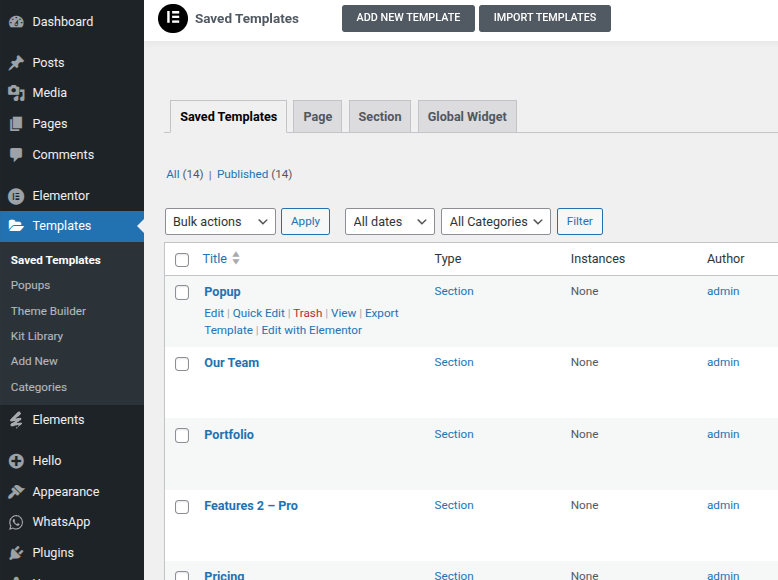Screen dimensions: 778x580
Task: Click the IMPORT TEMPLATES button
Action: [x=545, y=18]
